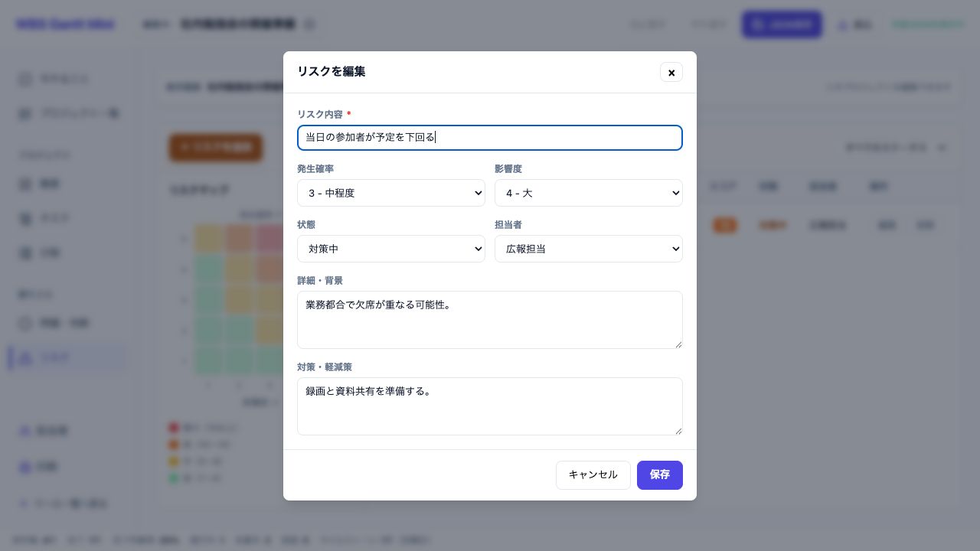Click the 影響度 field label
980x551 pixels.
tap(508, 168)
